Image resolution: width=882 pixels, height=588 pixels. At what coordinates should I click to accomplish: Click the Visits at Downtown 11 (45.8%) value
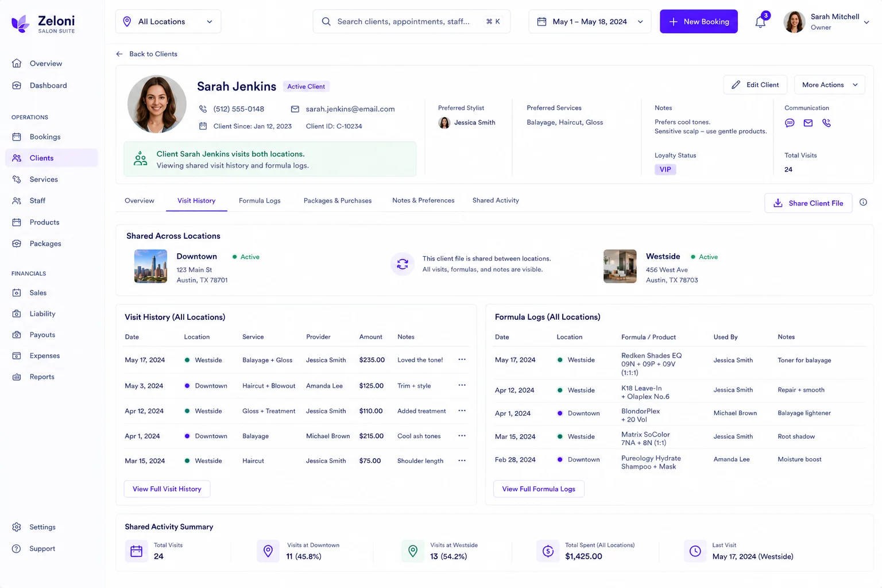tap(304, 556)
